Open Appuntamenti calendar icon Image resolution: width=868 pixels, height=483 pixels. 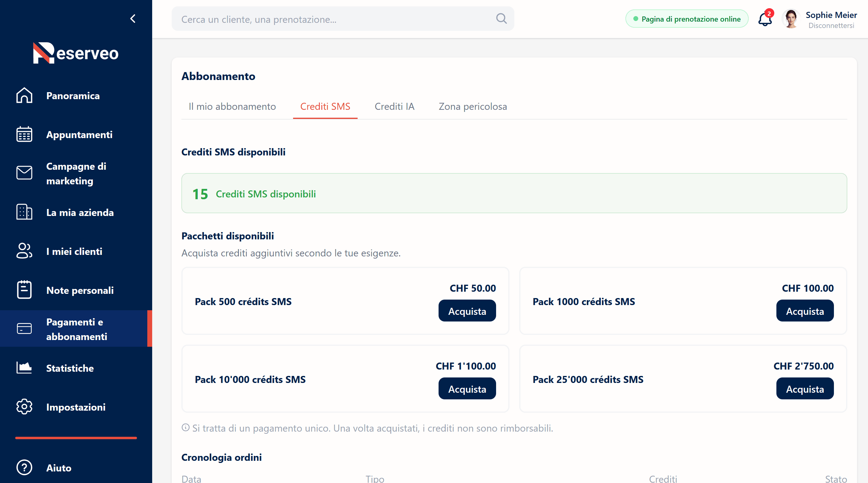(24, 134)
